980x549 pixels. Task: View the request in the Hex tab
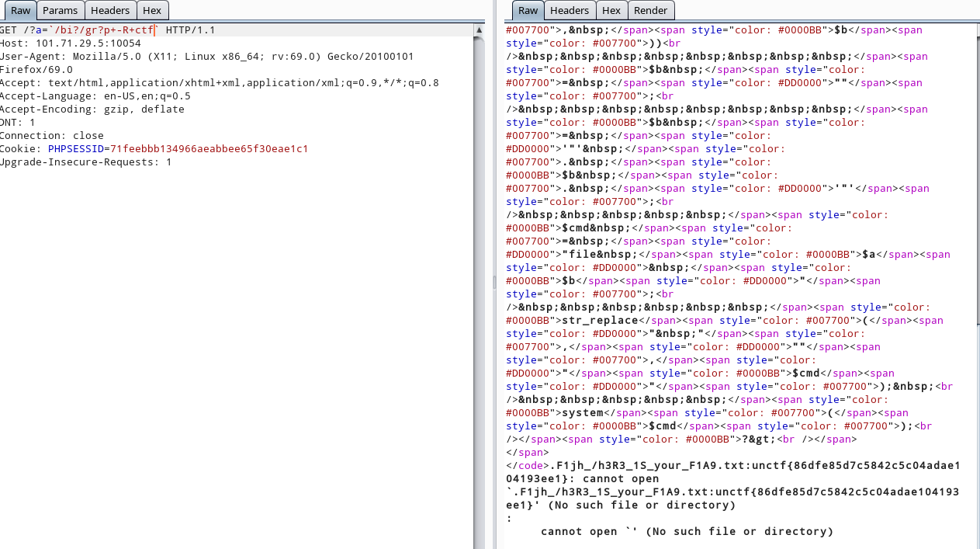coord(152,10)
